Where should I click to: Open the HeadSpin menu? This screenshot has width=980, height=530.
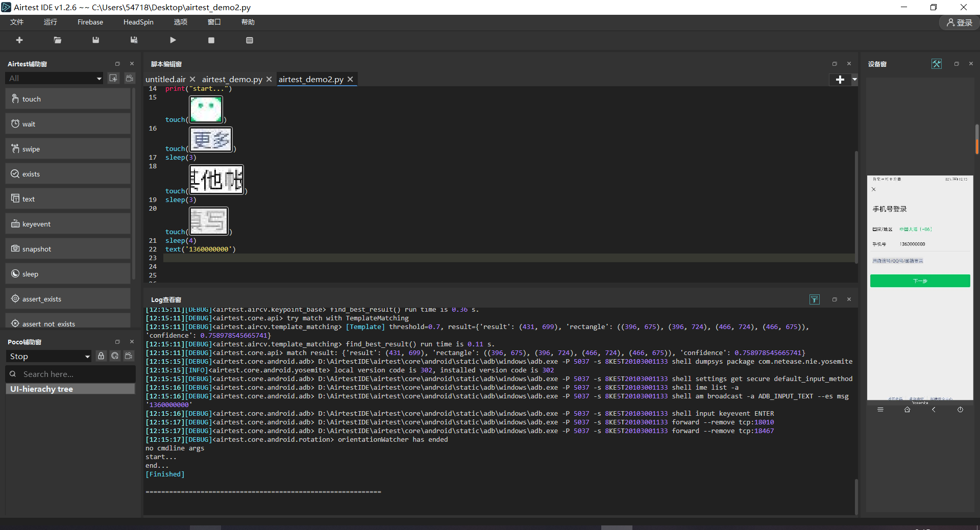click(138, 22)
